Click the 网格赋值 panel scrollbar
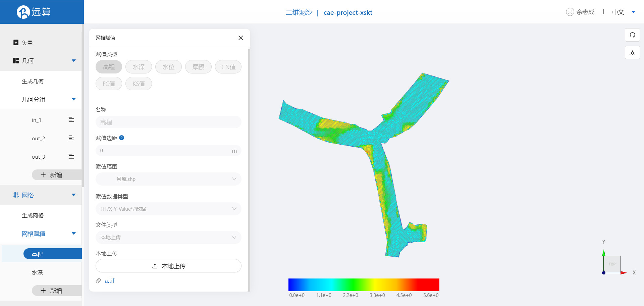The height and width of the screenshot is (306, 644). [x=249, y=170]
